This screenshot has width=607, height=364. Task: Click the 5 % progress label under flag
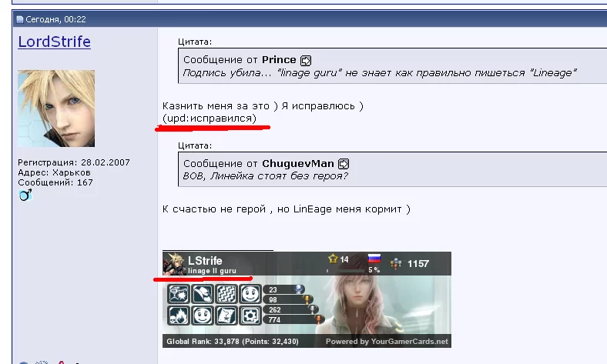(374, 270)
